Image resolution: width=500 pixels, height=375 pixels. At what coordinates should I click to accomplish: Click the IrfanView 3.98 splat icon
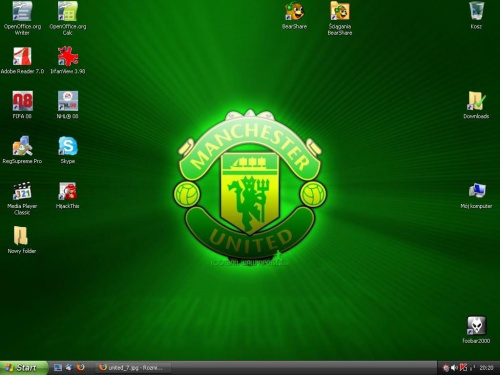point(68,56)
